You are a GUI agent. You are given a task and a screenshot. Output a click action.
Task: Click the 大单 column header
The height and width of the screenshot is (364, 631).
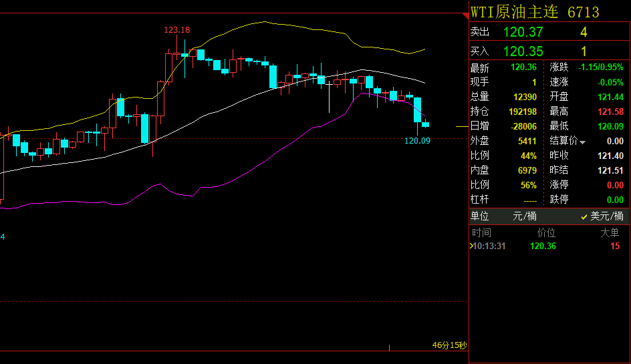[610, 232]
